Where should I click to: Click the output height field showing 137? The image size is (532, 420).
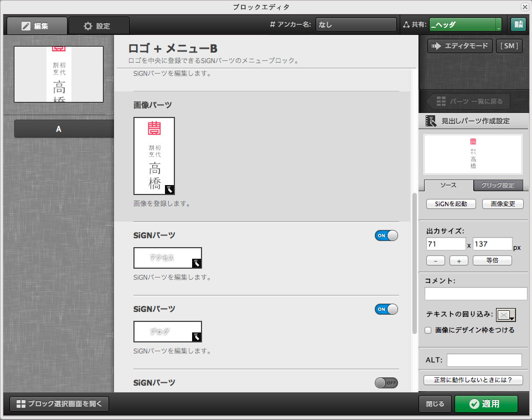492,244
